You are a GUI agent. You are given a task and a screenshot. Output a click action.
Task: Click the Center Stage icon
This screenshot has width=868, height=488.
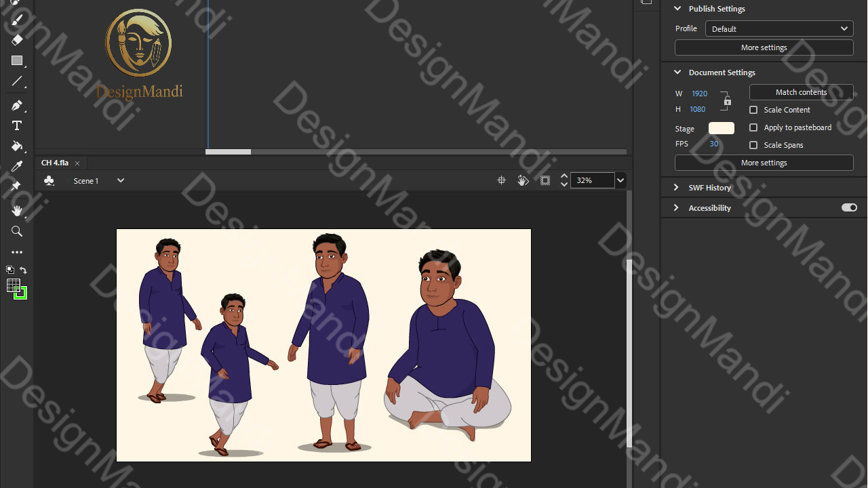(501, 180)
